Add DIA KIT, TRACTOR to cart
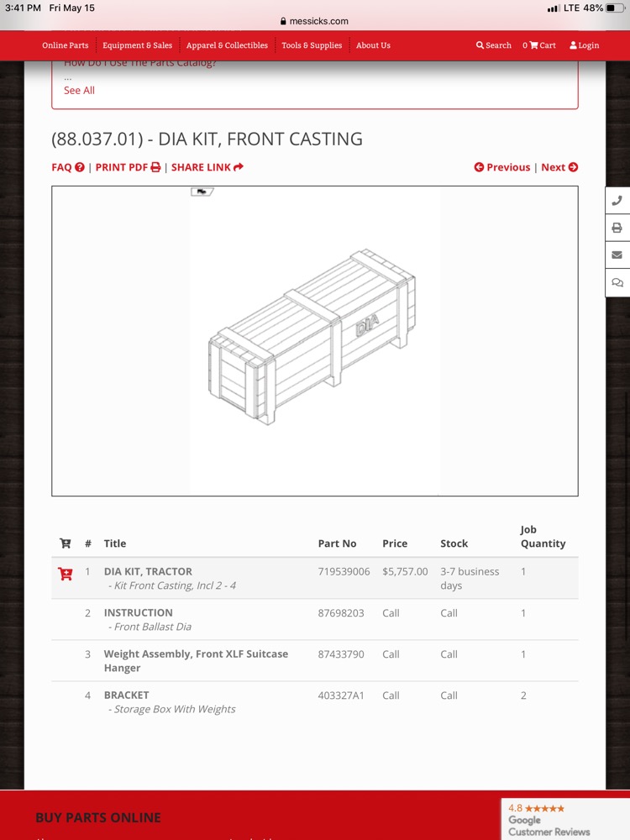630x840 pixels. click(x=66, y=574)
